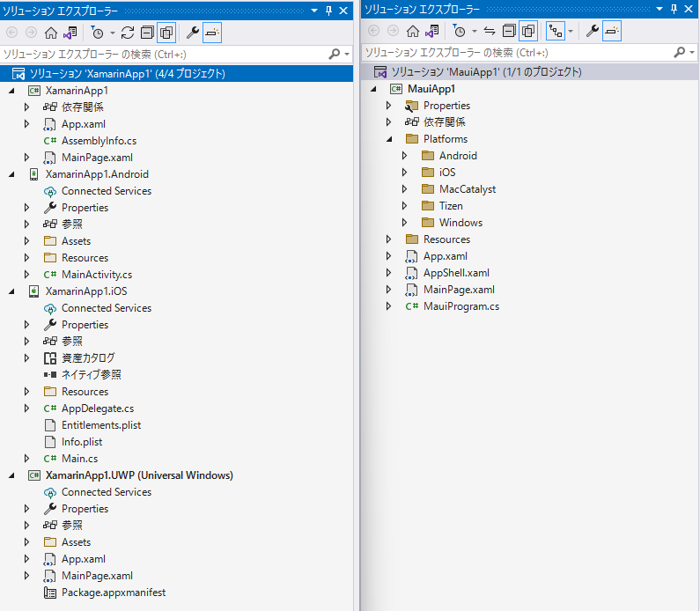Collapse the XamarinApp1 project node
Image resolution: width=700 pixels, height=611 pixels.
pos(11,91)
